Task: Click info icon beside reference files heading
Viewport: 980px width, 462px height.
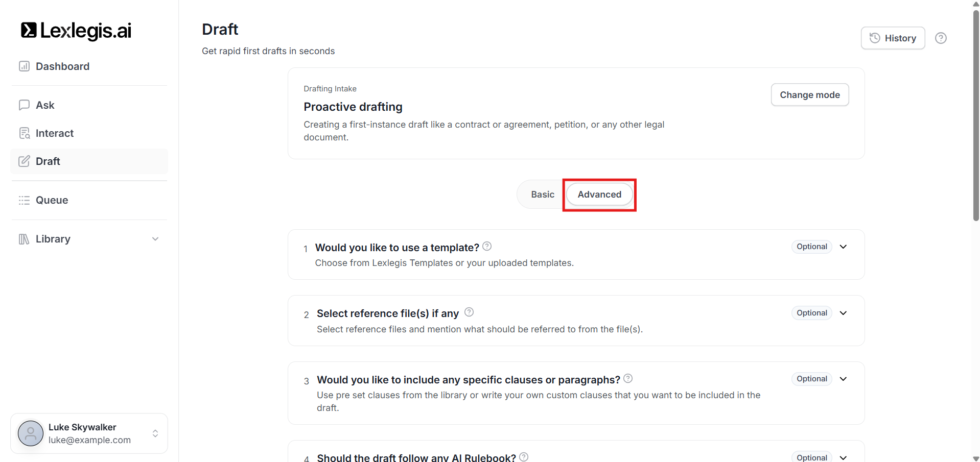Action: click(x=469, y=312)
